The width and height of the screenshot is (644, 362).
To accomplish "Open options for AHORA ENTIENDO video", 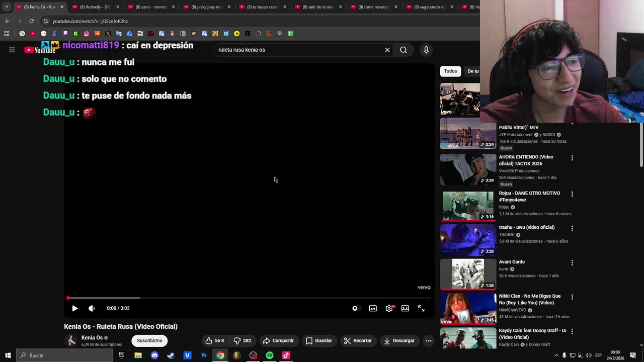I will click(x=572, y=158).
